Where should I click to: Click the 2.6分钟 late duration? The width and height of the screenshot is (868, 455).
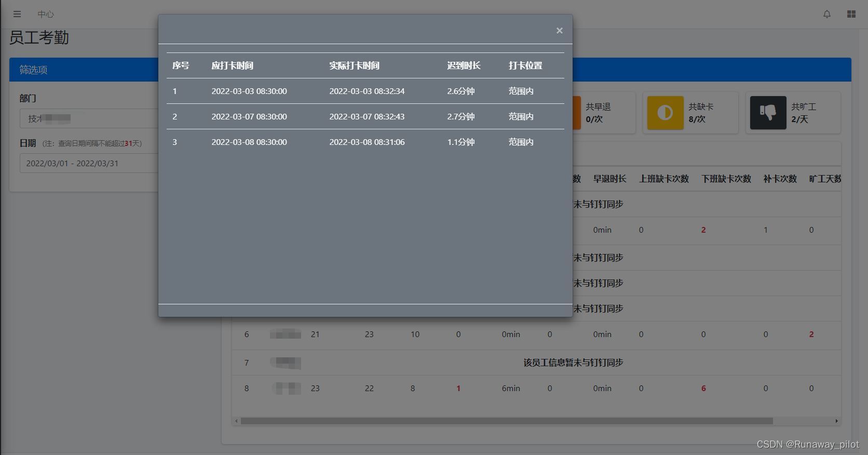[x=461, y=91]
